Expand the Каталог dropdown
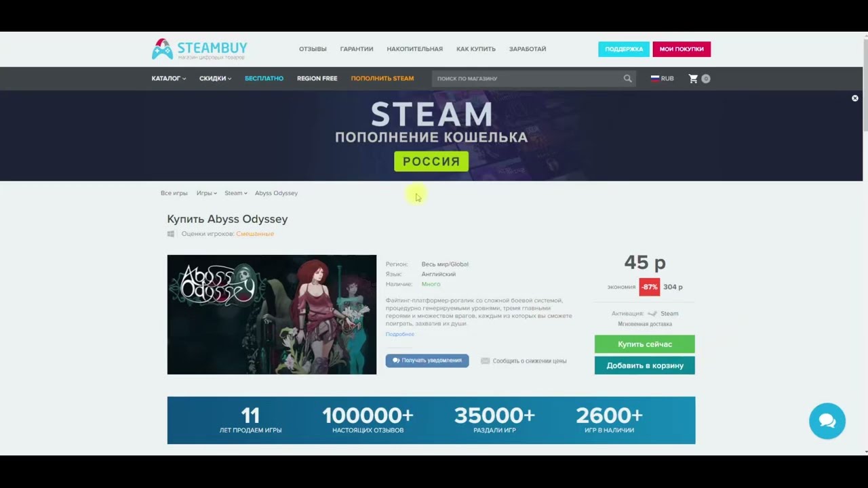The image size is (868, 488). coord(169,79)
